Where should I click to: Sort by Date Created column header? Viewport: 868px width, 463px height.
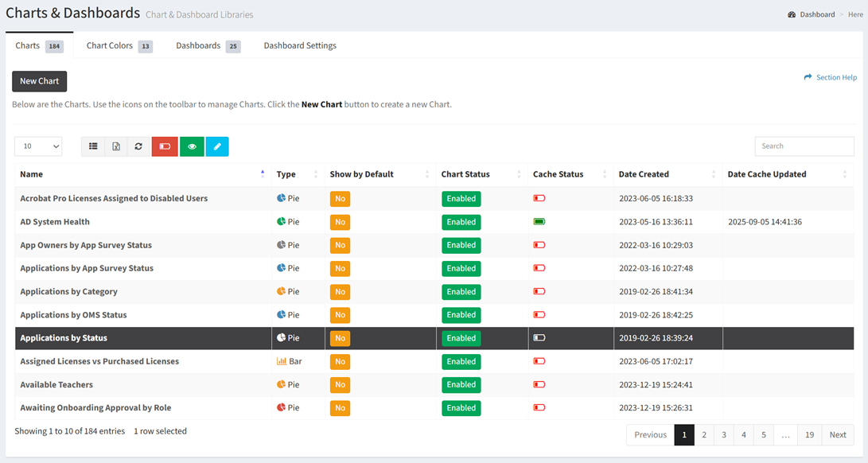pyautogui.click(x=644, y=174)
